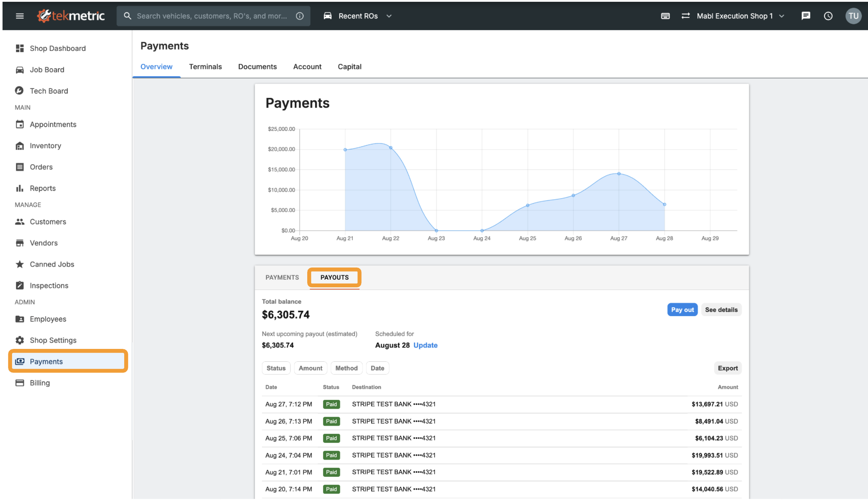This screenshot has height=500, width=868.
Task: Click the Pay out button
Action: pos(682,309)
